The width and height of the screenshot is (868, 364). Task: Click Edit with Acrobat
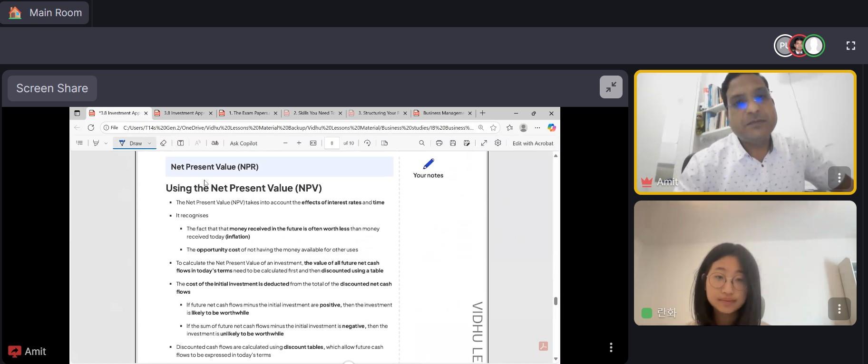[533, 143]
